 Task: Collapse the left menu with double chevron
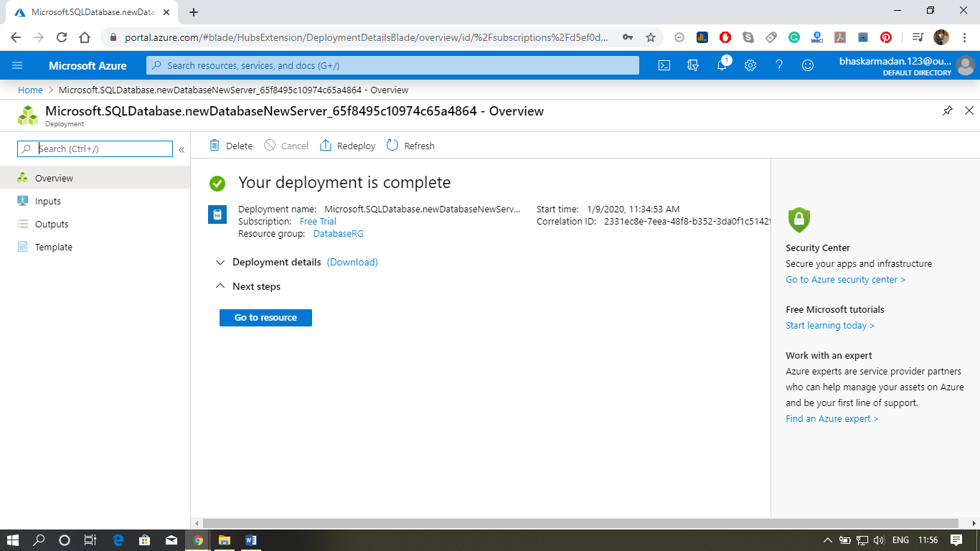pyautogui.click(x=182, y=149)
